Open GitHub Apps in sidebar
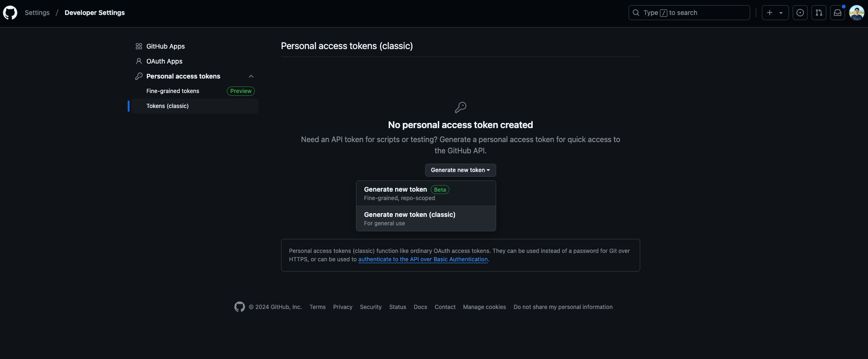Viewport: 868px width, 359px height. [x=195, y=46]
